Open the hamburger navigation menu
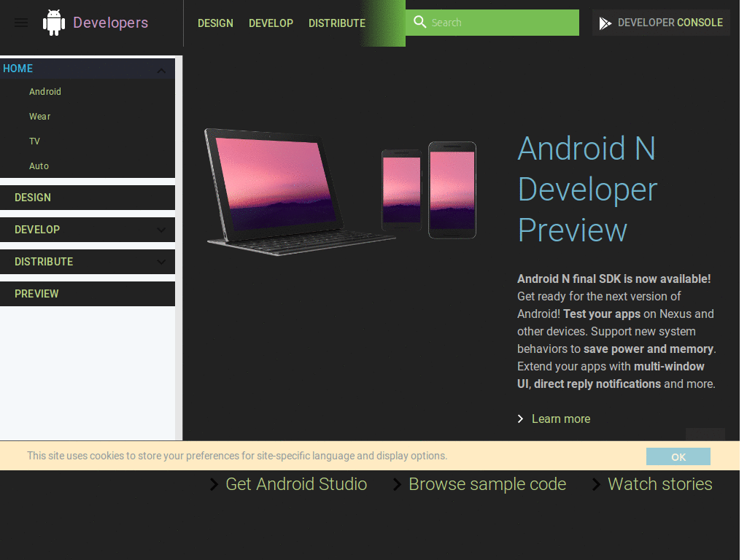 point(21,23)
